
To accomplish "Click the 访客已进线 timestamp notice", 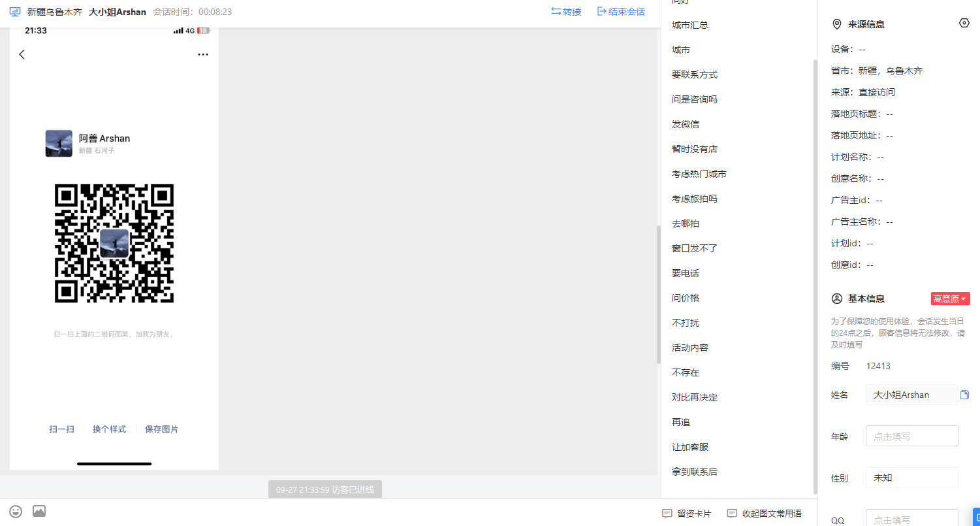I will [325, 489].
